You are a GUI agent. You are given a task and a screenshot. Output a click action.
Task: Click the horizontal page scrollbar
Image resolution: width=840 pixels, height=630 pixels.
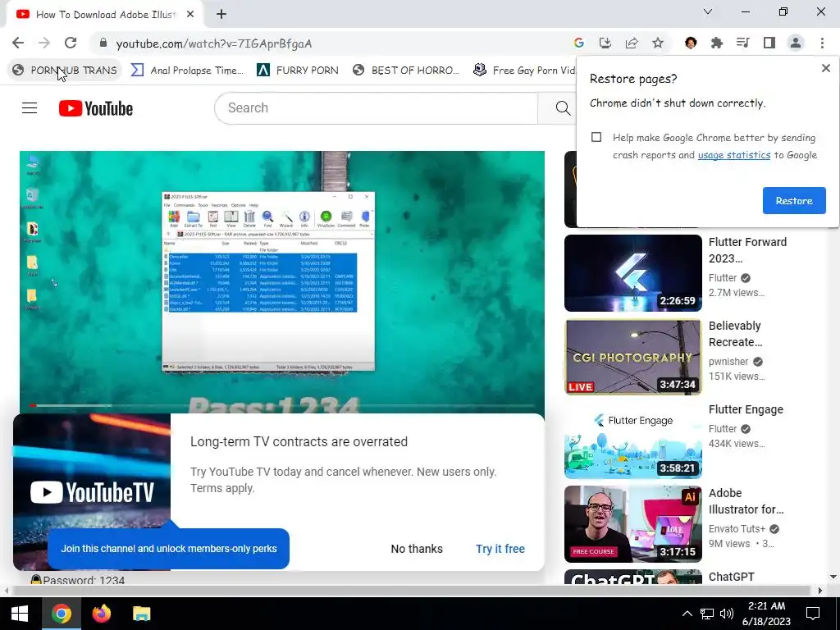coord(412,591)
